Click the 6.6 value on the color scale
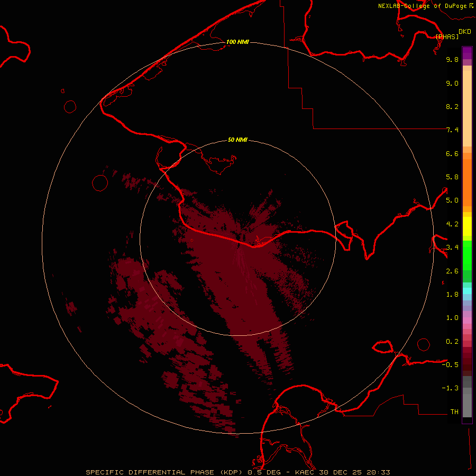The width and height of the screenshot is (476, 476). pos(452,153)
